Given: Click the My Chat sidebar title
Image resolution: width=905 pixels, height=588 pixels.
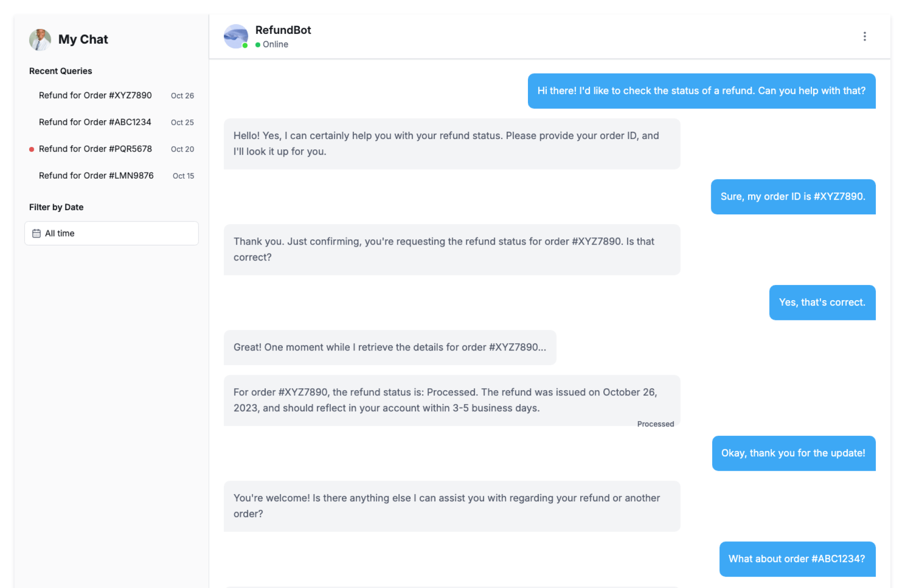Looking at the screenshot, I should click(x=83, y=40).
